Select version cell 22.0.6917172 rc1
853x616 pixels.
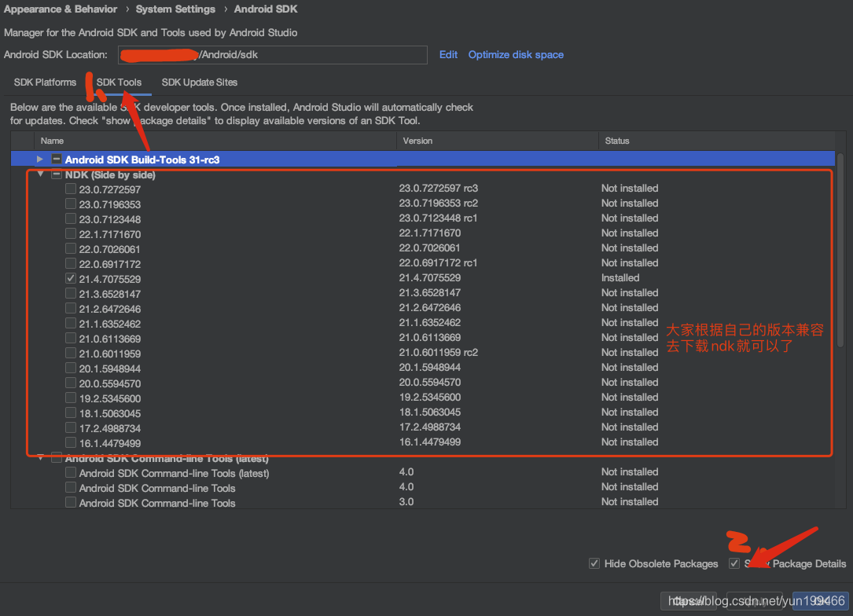click(x=438, y=262)
